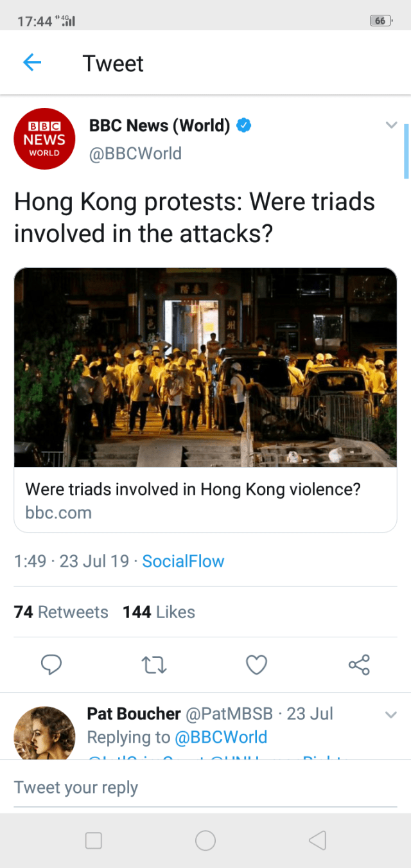Image resolution: width=411 pixels, height=868 pixels.
Task: Open the @BBCWorld mention in reply
Action: [x=221, y=737]
